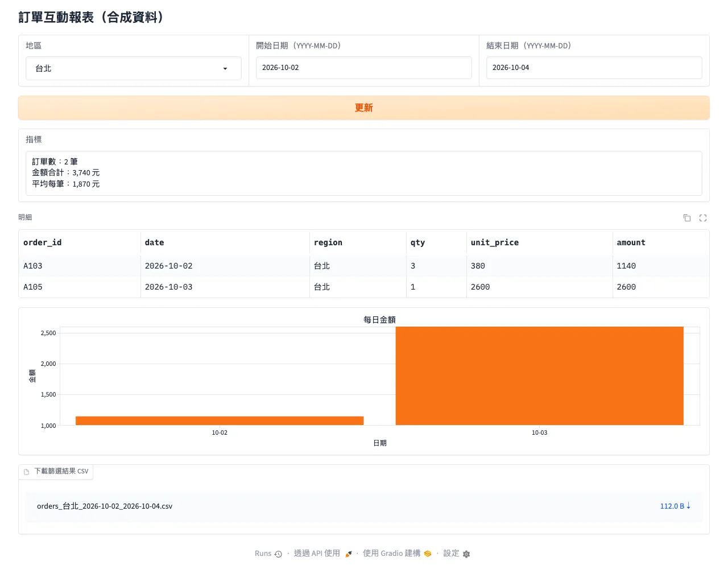This screenshot has width=728, height=569.
Task: Click the unit_price column header
Action: 540,242
